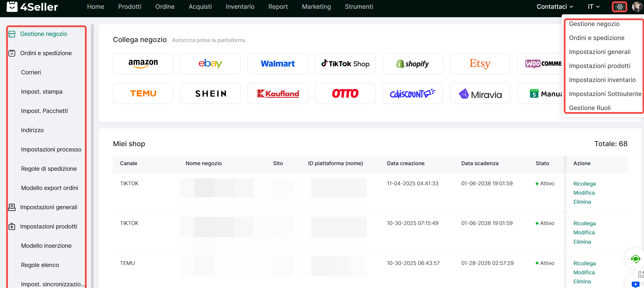Open the green live chat bubble
This screenshot has width=644, height=288.
tap(635, 259)
